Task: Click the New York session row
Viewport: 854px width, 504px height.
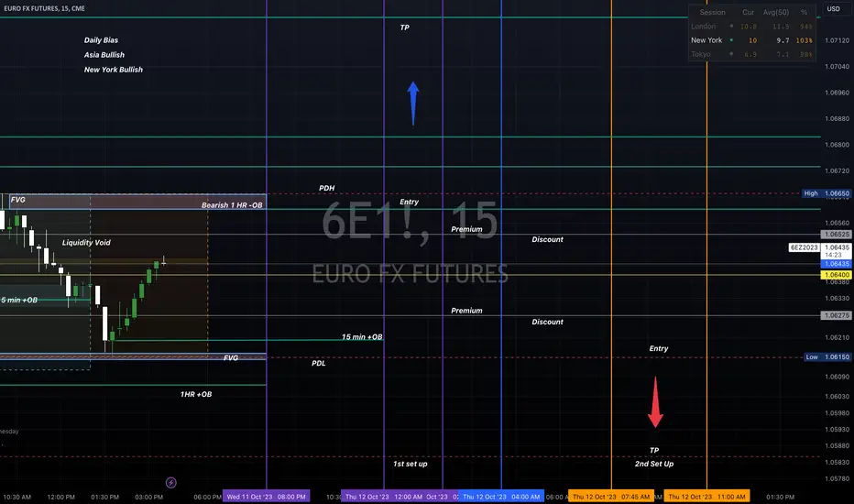Action: [751, 40]
